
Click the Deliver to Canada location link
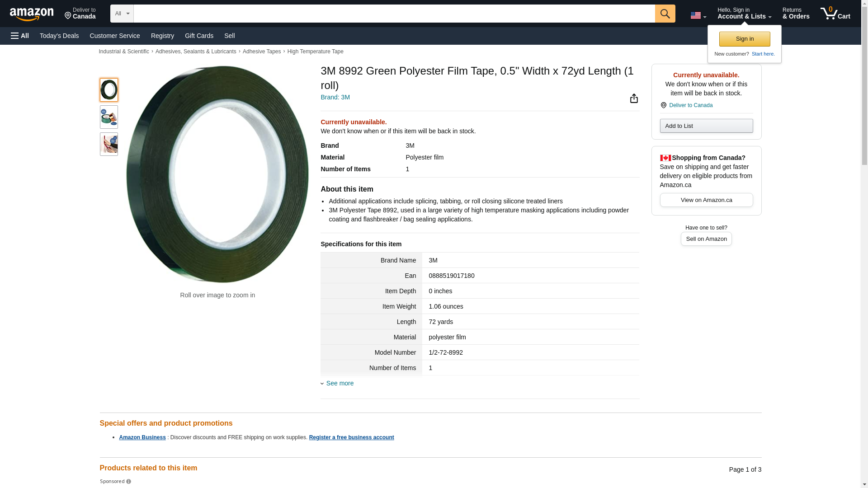690,105
